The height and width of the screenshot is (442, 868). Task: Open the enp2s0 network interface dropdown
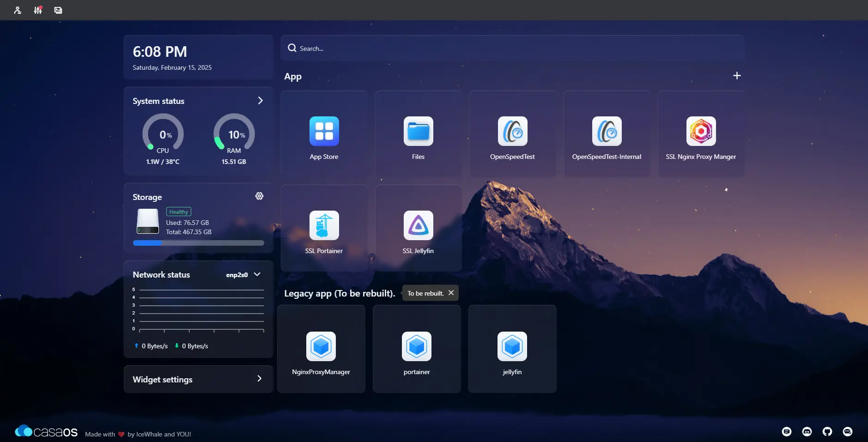(243, 275)
